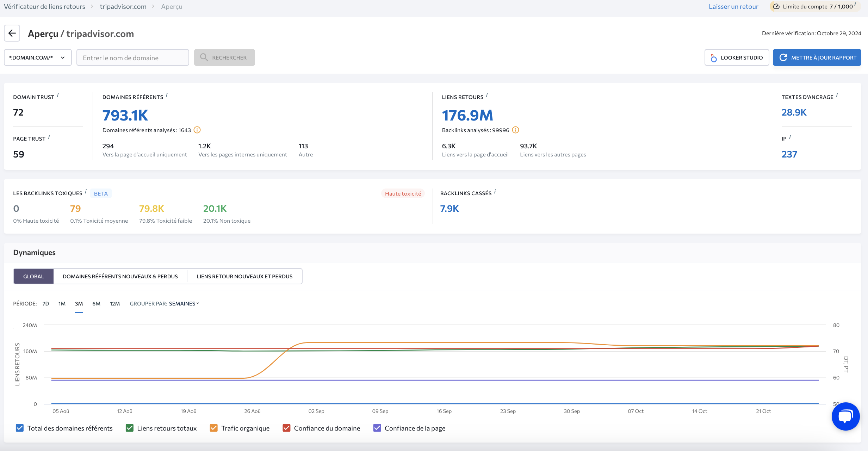Click the 79.8K low toxicity count
Viewport: 868px width, 451px height.
pos(151,208)
